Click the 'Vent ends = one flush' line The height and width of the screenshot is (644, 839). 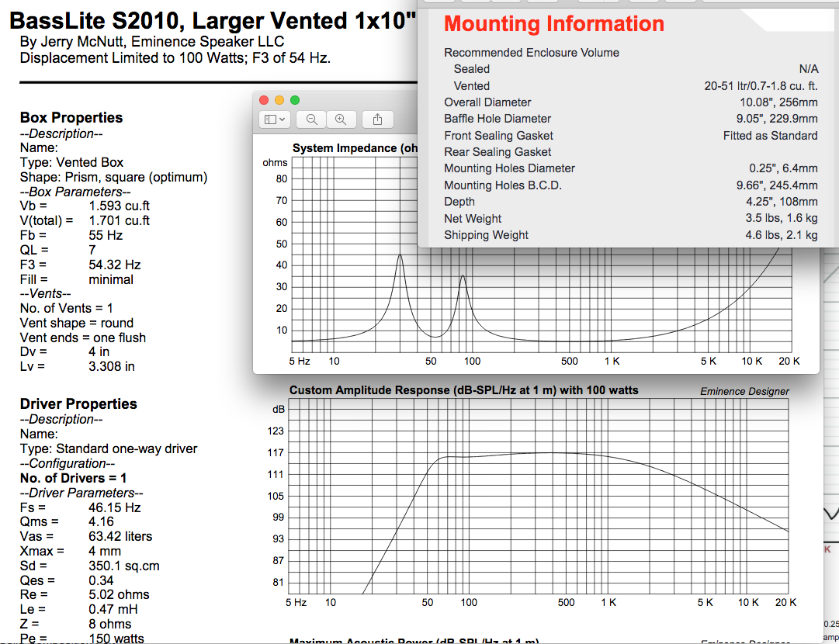[x=83, y=338]
